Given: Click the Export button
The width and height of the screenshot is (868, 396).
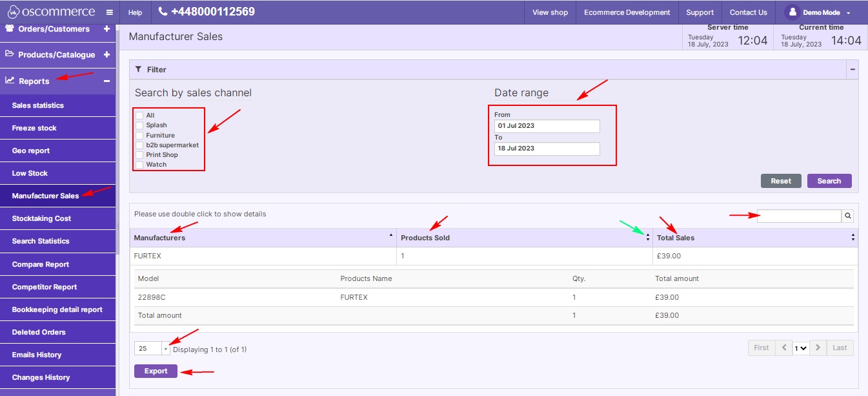Looking at the screenshot, I should click(x=156, y=371).
